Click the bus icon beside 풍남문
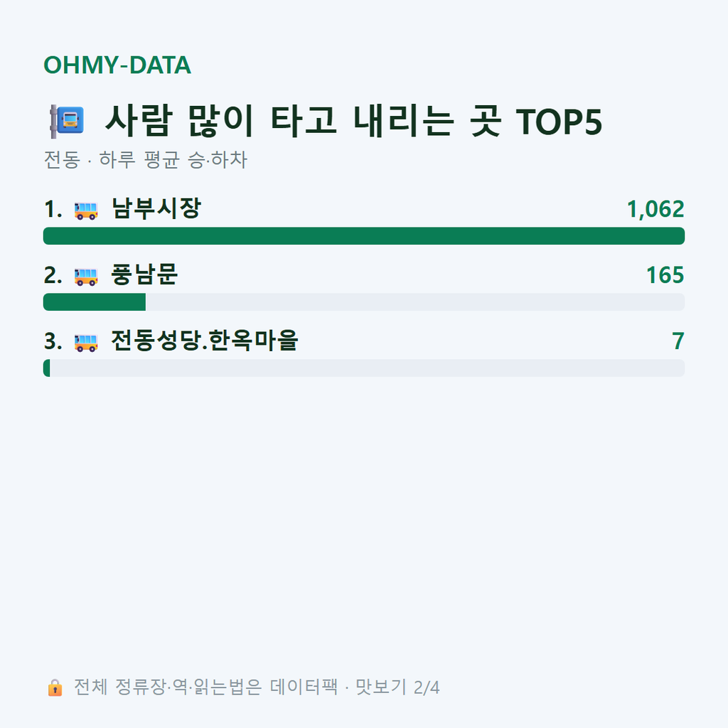The height and width of the screenshot is (728, 728). 86,277
